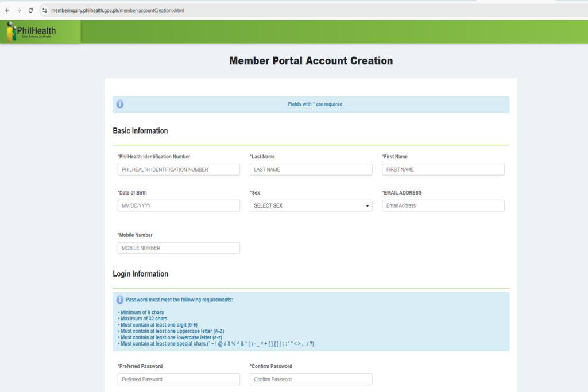Click the '*Date of Birth' label
588x392 pixels.
click(132, 193)
